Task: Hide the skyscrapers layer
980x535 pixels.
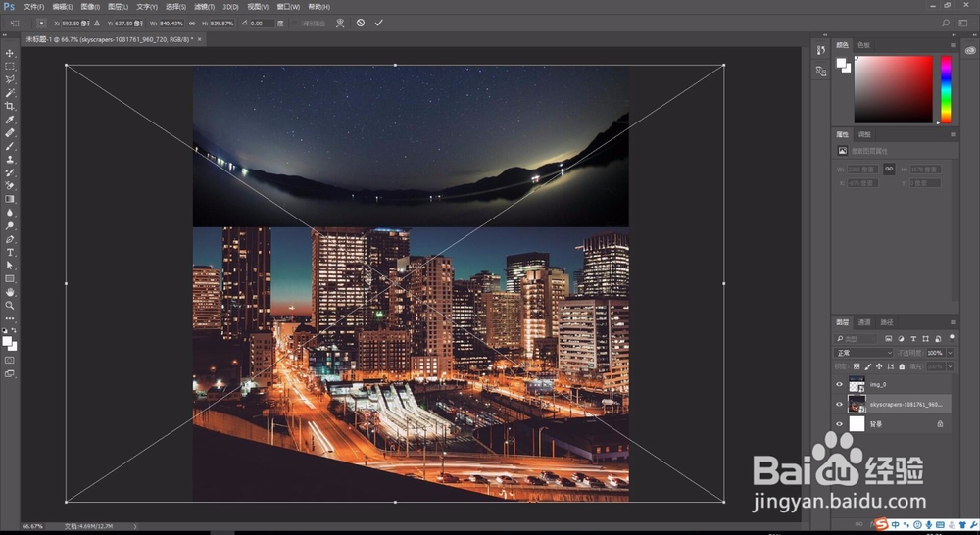Action: point(840,405)
